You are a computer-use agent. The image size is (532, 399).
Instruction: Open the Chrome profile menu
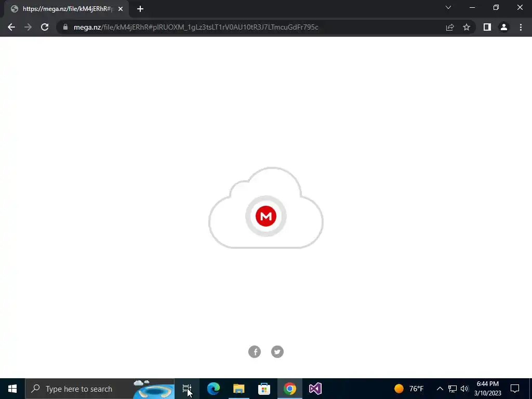(504, 27)
